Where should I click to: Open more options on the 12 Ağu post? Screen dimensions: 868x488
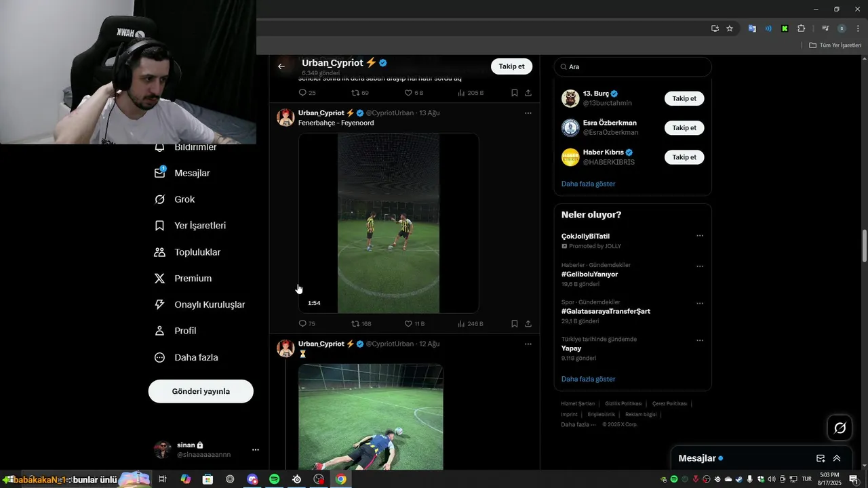(x=528, y=344)
